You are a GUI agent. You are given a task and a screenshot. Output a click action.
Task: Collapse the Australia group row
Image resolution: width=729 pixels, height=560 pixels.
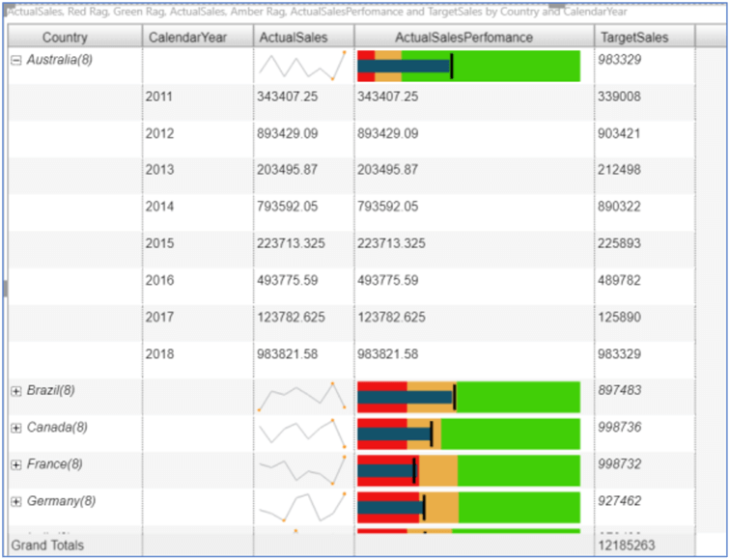[x=15, y=60]
